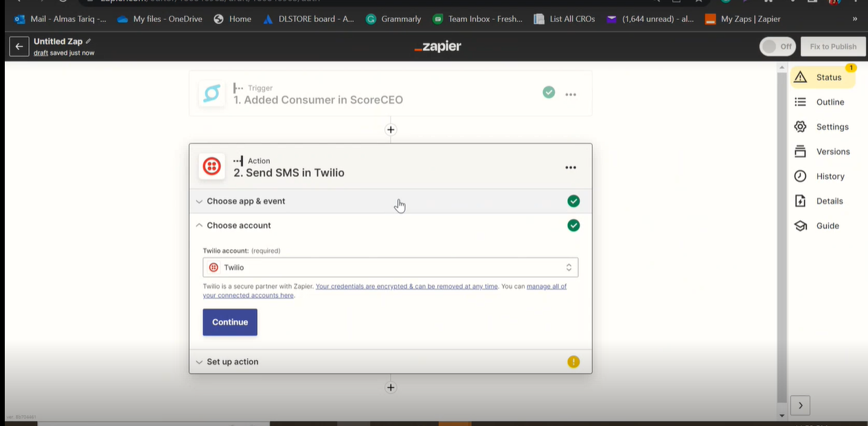Add step below Twilio action

[391, 388]
